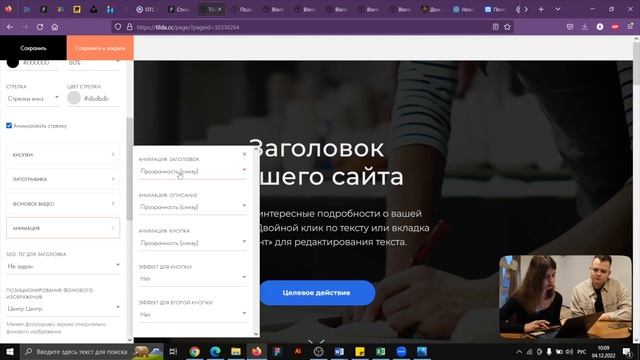640x360 pixels.
Task: Open Task View on the taskbar
Action: (173, 351)
